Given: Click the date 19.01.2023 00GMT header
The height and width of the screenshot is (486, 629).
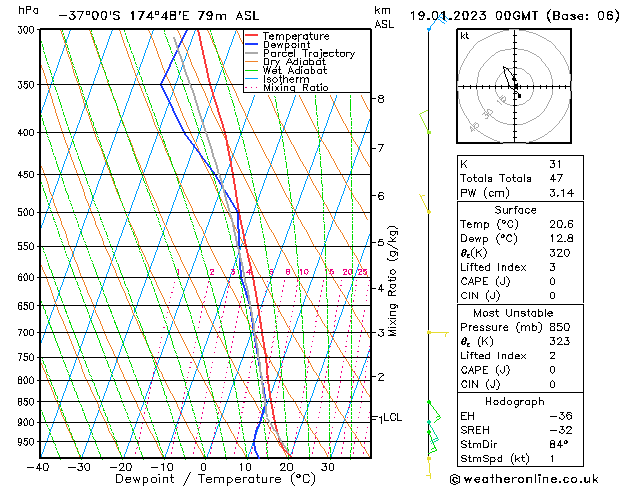Looking at the screenshot, I should (x=473, y=16).
